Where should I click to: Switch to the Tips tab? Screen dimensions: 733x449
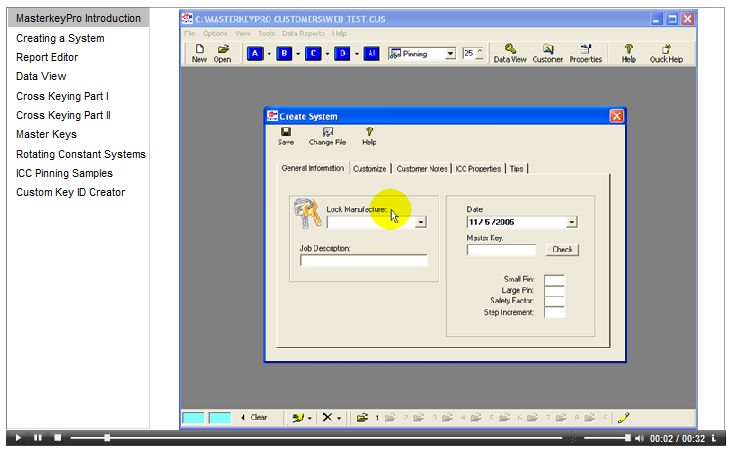[x=516, y=169]
